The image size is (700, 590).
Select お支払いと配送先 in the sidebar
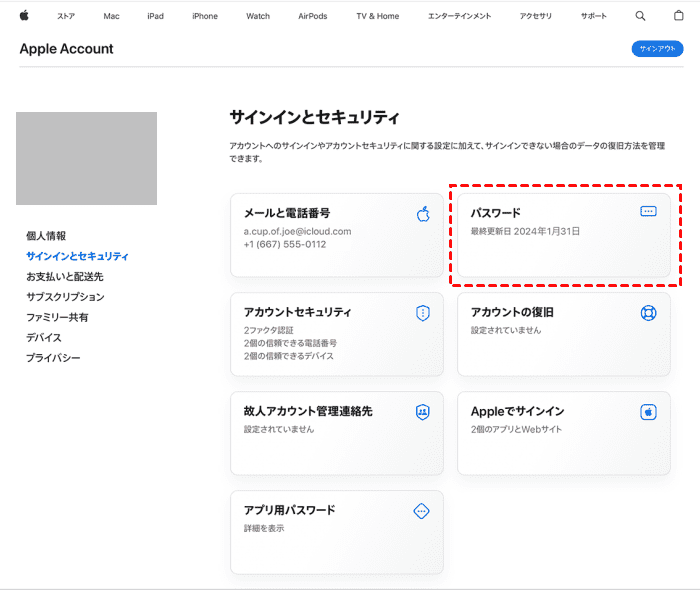tap(65, 276)
